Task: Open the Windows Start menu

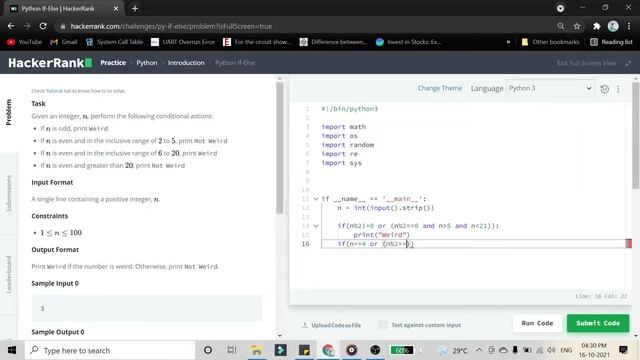Action: tap(12, 350)
